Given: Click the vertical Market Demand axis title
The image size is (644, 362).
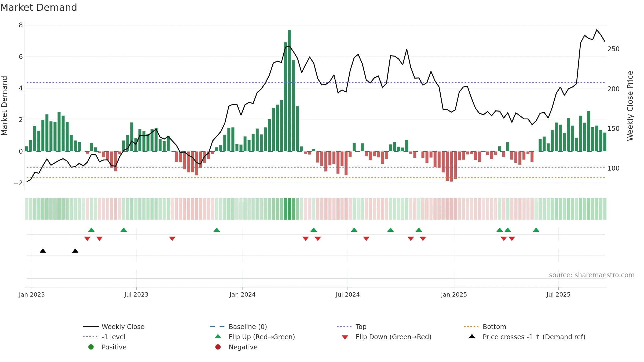Looking at the screenshot, I should [x=5, y=106].
